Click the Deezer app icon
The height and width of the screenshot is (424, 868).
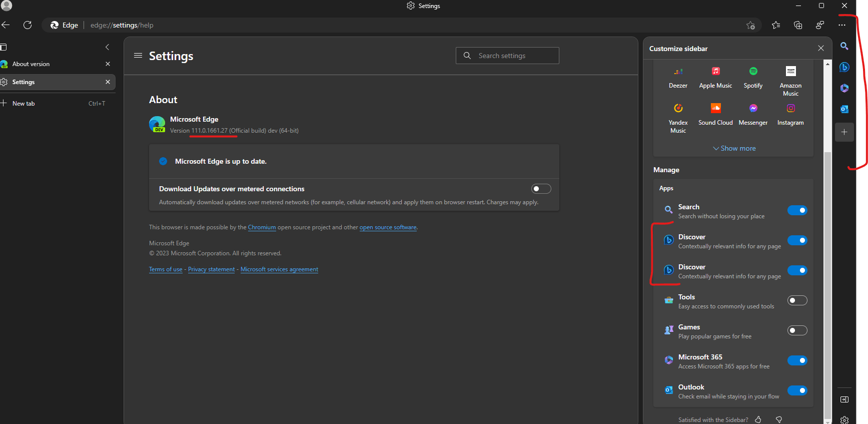(x=678, y=72)
